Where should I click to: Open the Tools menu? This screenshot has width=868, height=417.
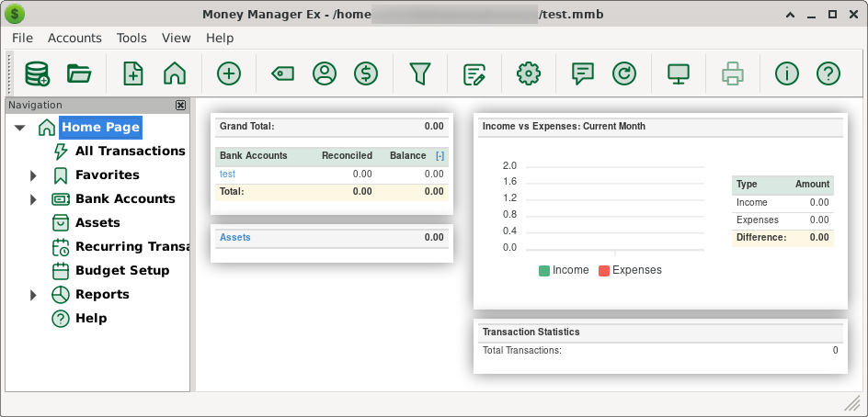(131, 39)
